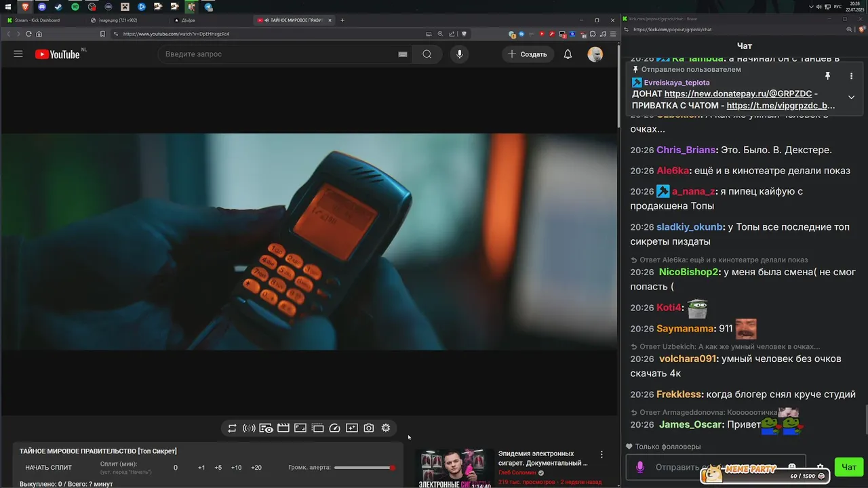Click the screen-with-eye icon in player toolbar
Viewport: 868px width, 488px height.
pyautogui.click(x=266, y=428)
